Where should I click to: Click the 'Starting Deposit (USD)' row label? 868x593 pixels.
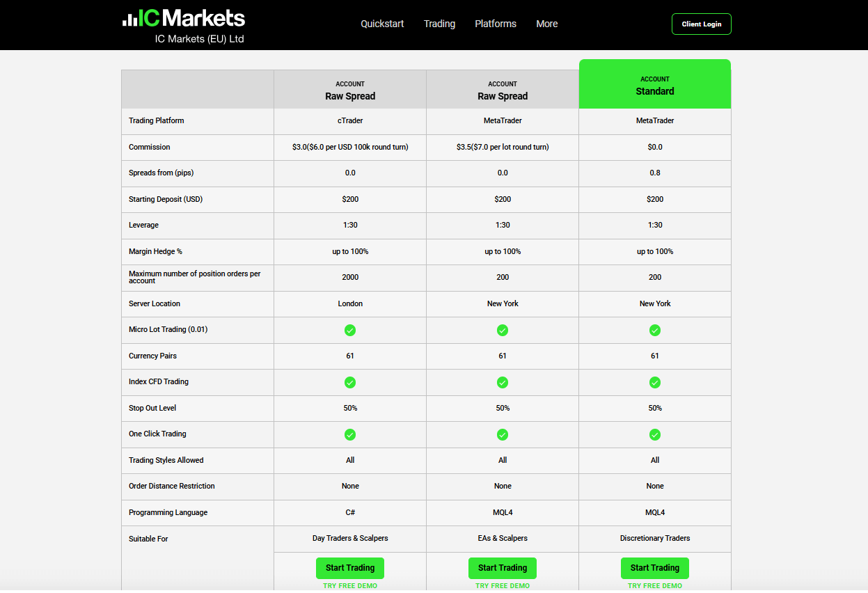click(166, 200)
